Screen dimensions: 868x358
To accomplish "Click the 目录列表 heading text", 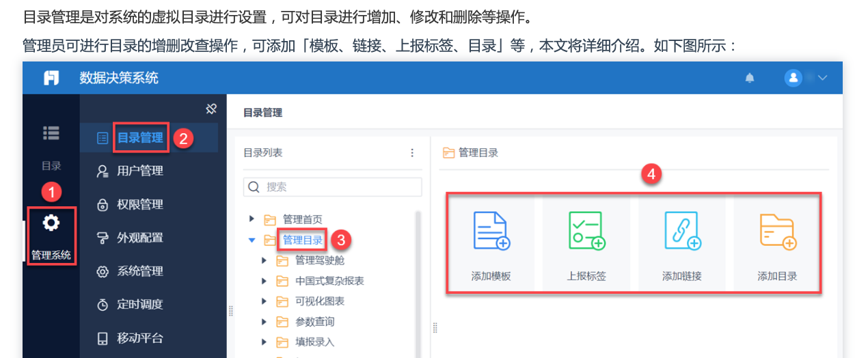I will (x=263, y=153).
